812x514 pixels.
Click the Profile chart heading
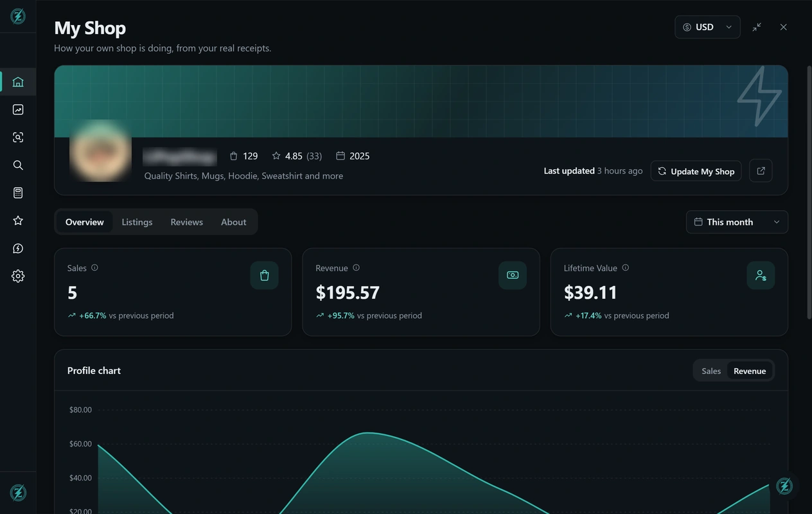point(94,371)
